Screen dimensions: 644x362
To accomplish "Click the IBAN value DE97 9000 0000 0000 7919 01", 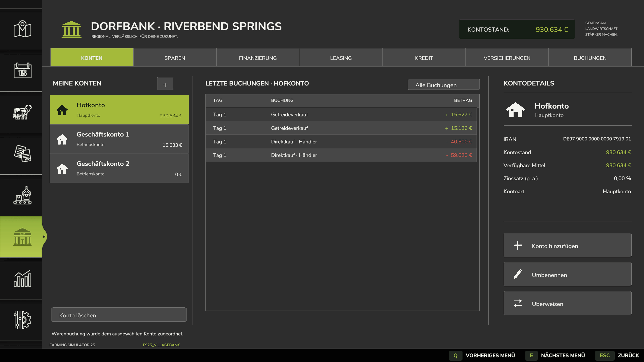I will coord(597,139).
